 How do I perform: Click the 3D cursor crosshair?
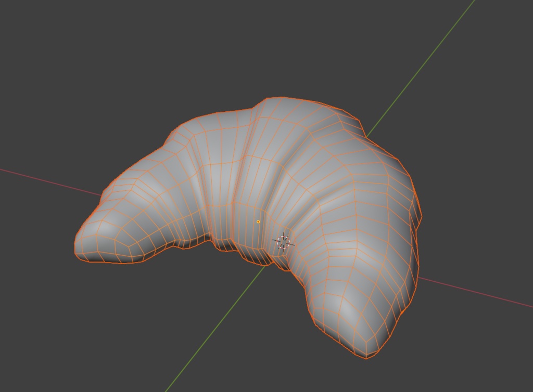coord(283,242)
